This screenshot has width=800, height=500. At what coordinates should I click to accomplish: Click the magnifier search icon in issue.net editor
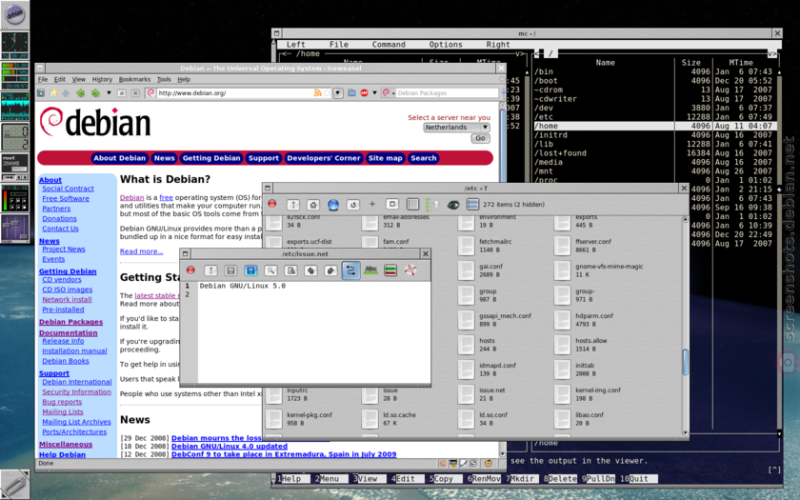pyautogui.click(x=271, y=270)
